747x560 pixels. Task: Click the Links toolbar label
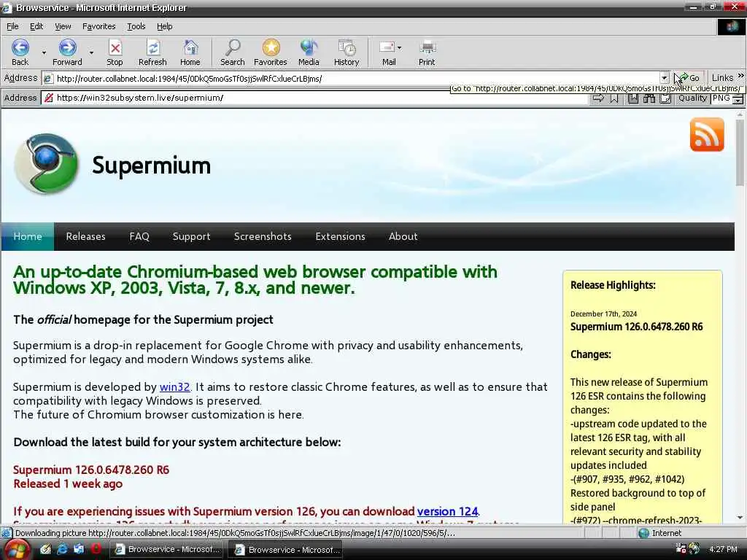pyautogui.click(x=722, y=77)
